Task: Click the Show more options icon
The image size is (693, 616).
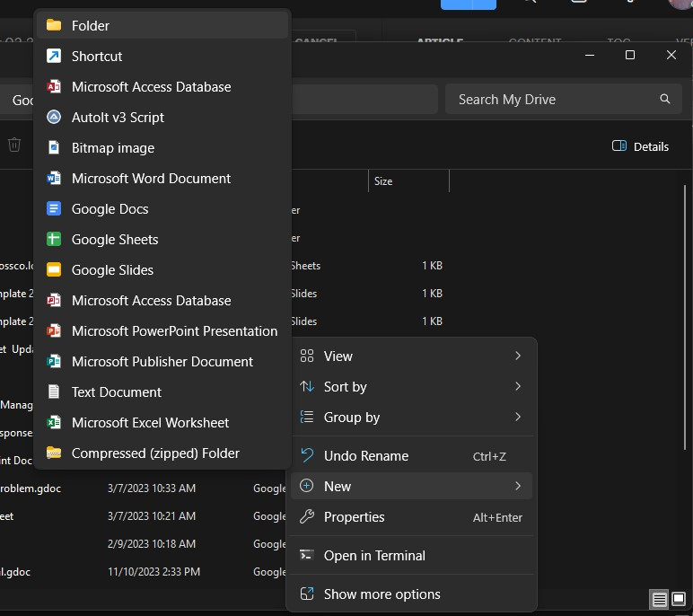Action: 307,594
